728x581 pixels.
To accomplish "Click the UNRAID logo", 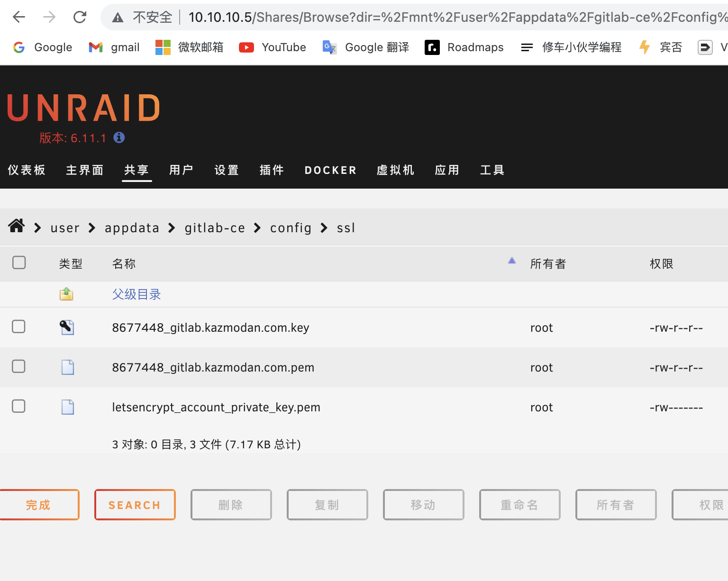I will tap(83, 108).
